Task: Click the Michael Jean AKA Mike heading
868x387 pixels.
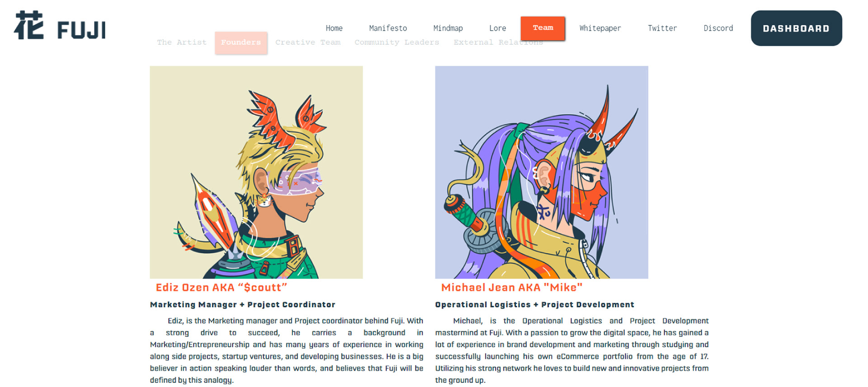Action: coord(512,288)
